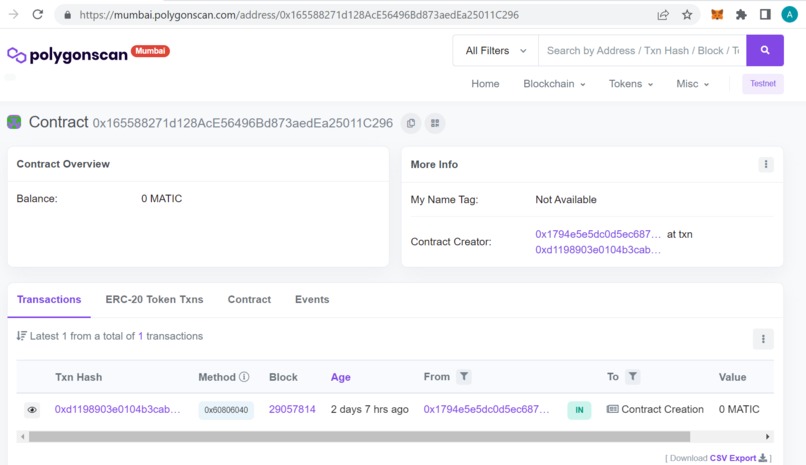The width and height of the screenshot is (806, 465).
Task: Click the 0x60806040 method badge
Action: pos(226,410)
